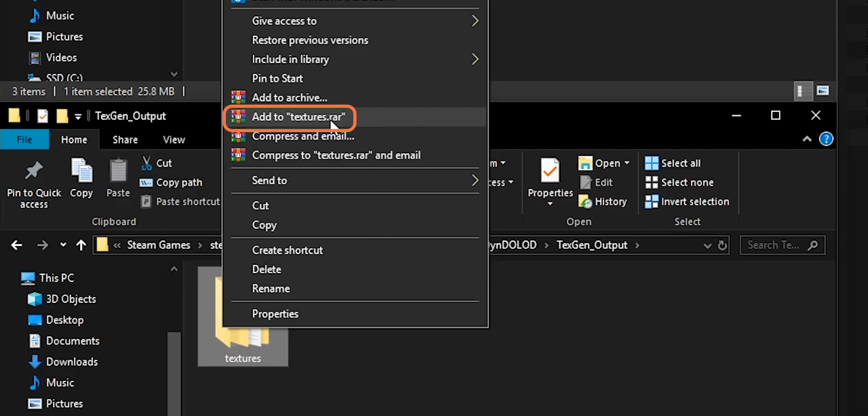Viewport: 868px width, 416px height.
Task: Click History in the Open group
Action: (603, 201)
